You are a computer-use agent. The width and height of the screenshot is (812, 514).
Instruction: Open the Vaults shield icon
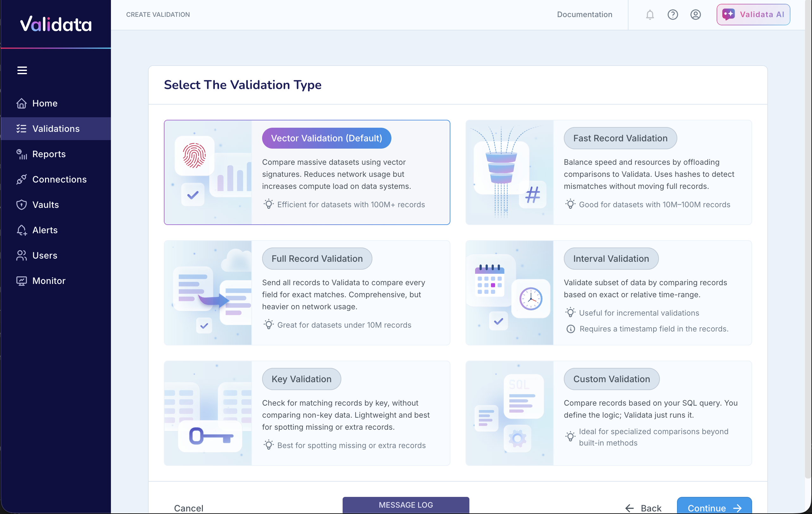click(22, 205)
